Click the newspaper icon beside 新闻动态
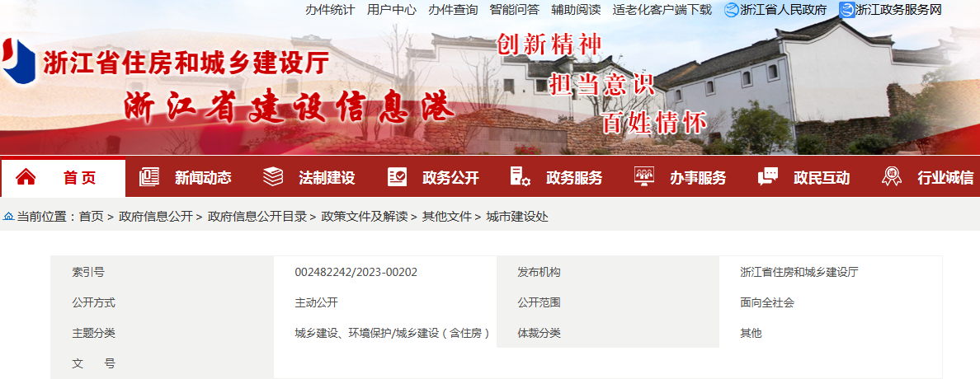 click(x=149, y=177)
